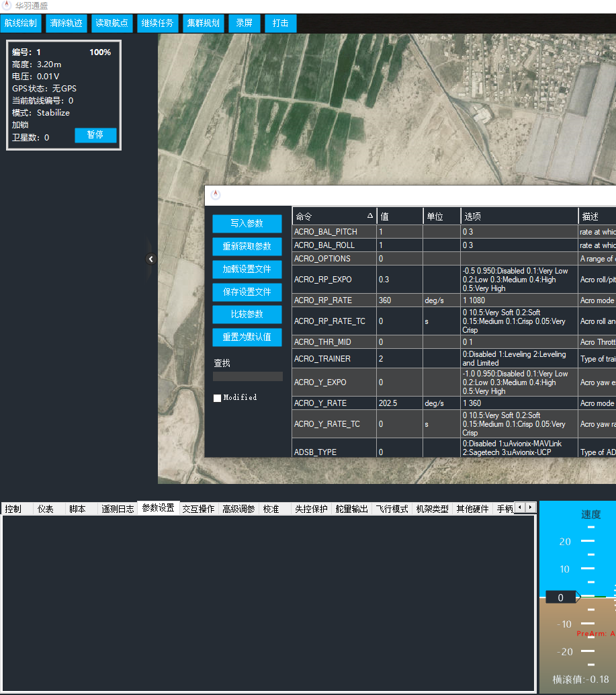Open the 校准 calibration tab
616x695 pixels.
pyautogui.click(x=275, y=509)
